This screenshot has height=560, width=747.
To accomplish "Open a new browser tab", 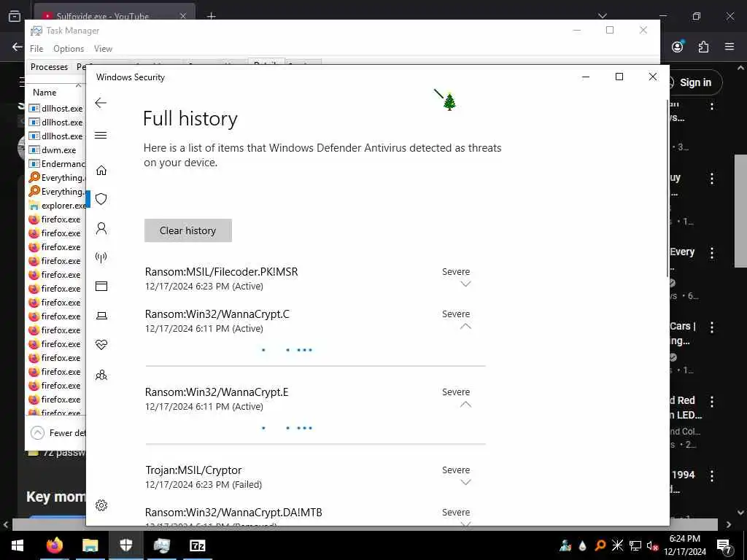I will point(212,16).
